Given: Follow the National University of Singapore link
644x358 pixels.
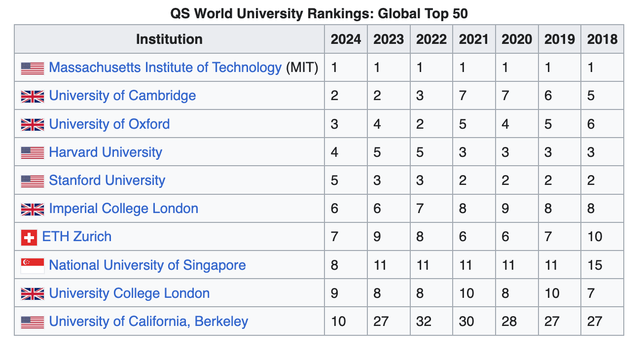Looking at the screenshot, I should [147, 265].
